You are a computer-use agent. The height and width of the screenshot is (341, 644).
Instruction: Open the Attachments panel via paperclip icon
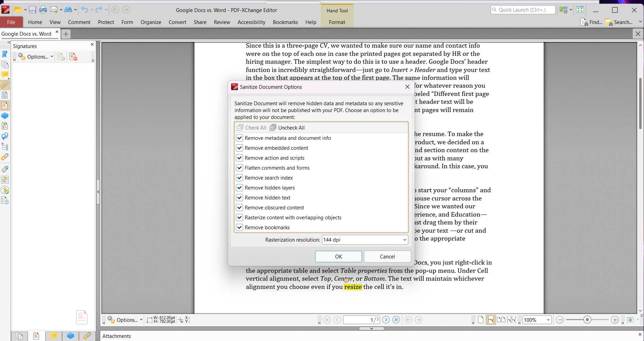5,86
